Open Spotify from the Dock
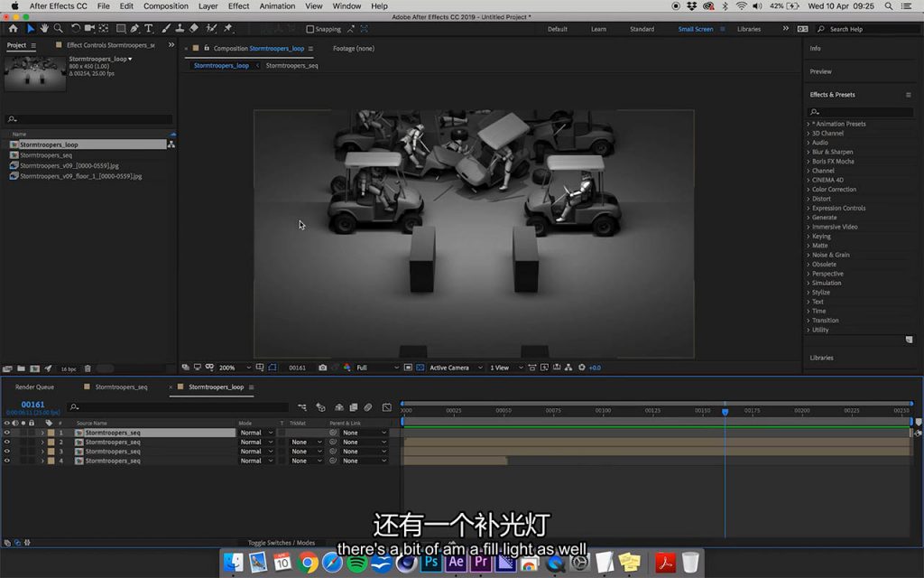Screen dimensions: 924x578 [357, 564]
